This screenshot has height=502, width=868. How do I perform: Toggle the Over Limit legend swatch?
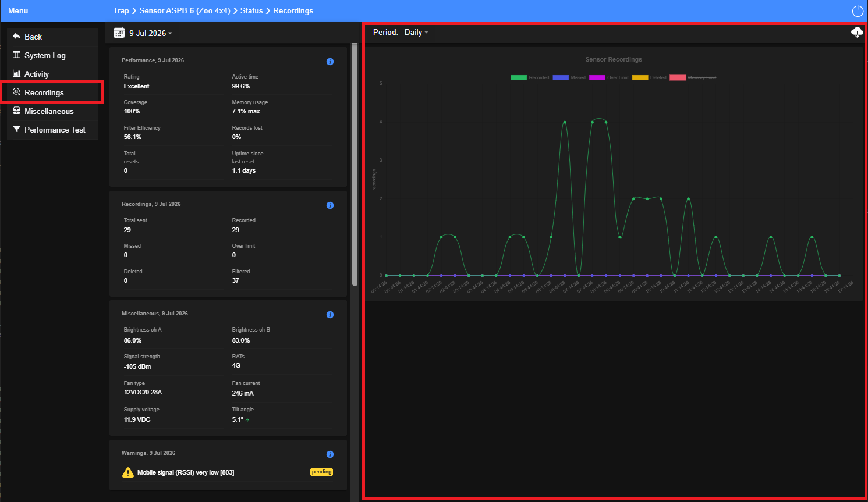coord(597,77)
